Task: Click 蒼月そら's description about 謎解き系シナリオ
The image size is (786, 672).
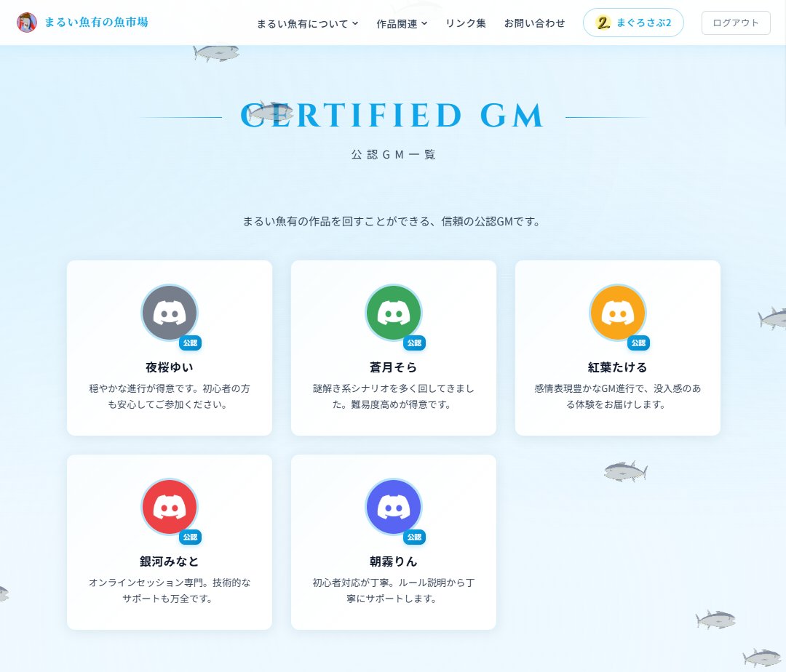Action: pyautogui.click(x=394, y=396)
